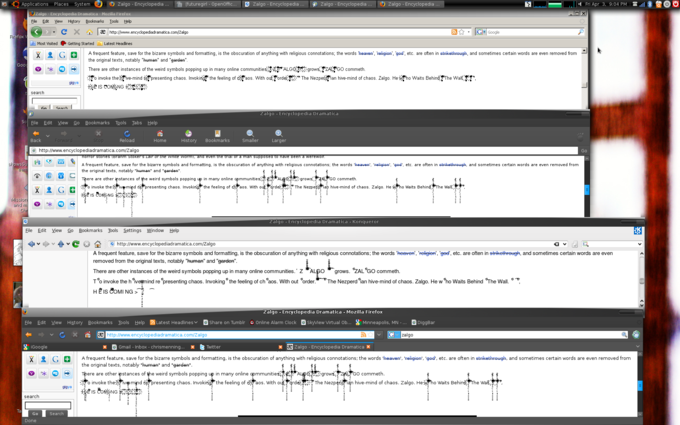Viewport: 680px width, 425px height.
Task: Click the Reload button in the Epiphany window
Action: [127, 136]
